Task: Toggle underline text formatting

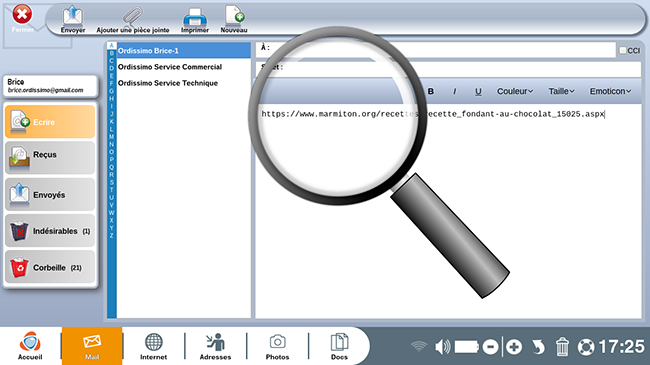Action: 478,92
